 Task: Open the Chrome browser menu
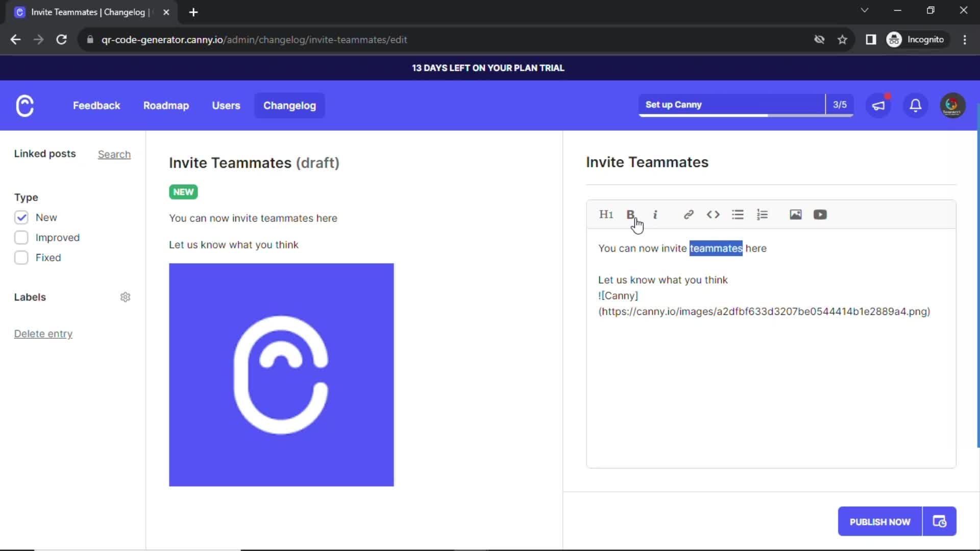pos(965,39)
